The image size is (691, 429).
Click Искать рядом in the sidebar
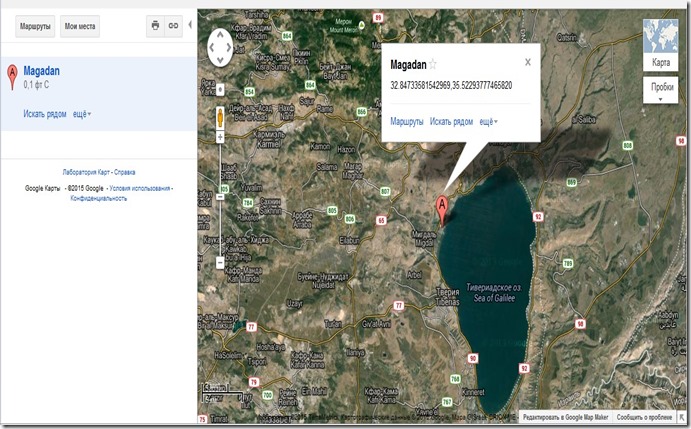point(45,114)
